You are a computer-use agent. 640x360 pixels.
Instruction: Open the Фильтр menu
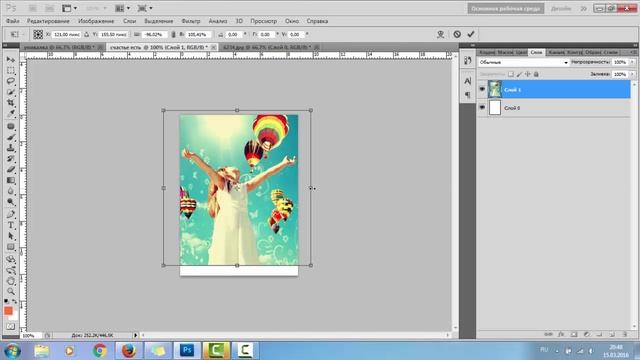click(191, 21)
